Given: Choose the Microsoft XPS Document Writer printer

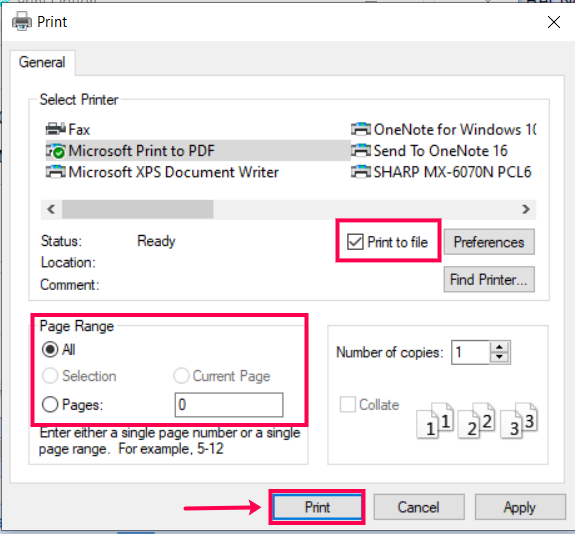Looking at the screenshot, I should click(x=162, y=172).
